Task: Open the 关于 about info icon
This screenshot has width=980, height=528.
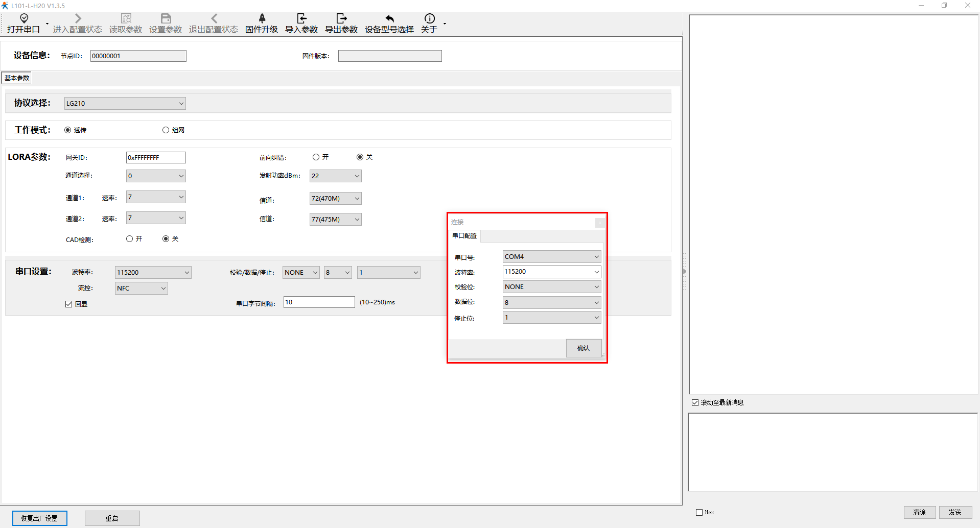Action: 429,19
